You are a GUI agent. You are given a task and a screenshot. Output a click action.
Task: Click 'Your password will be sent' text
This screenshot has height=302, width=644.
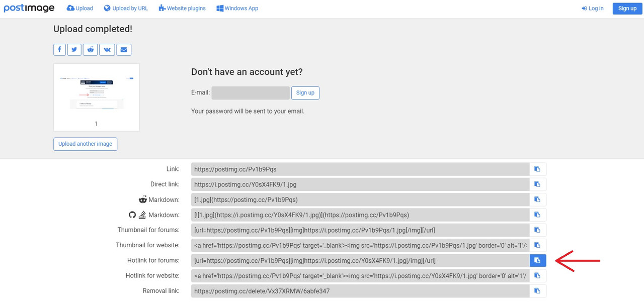(248, 111)
